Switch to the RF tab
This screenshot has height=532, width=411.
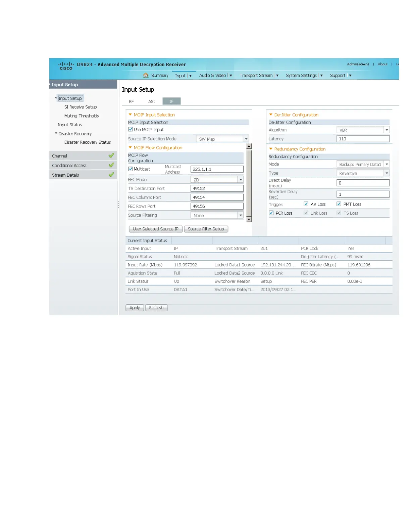(131, 101)
